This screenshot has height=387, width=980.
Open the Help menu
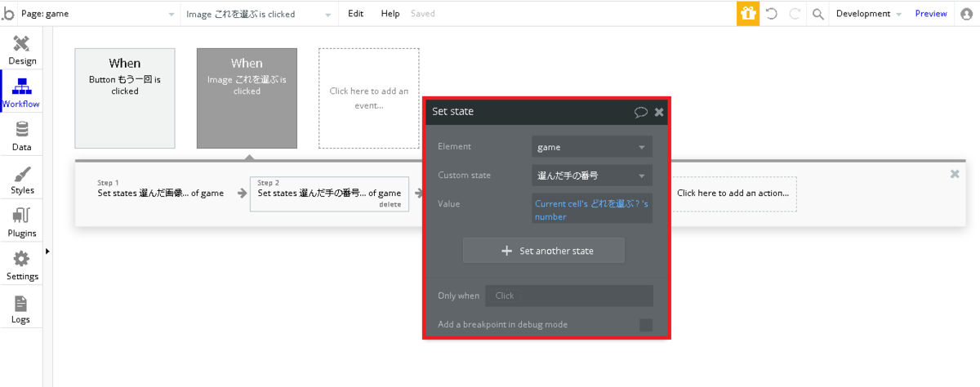390,14
